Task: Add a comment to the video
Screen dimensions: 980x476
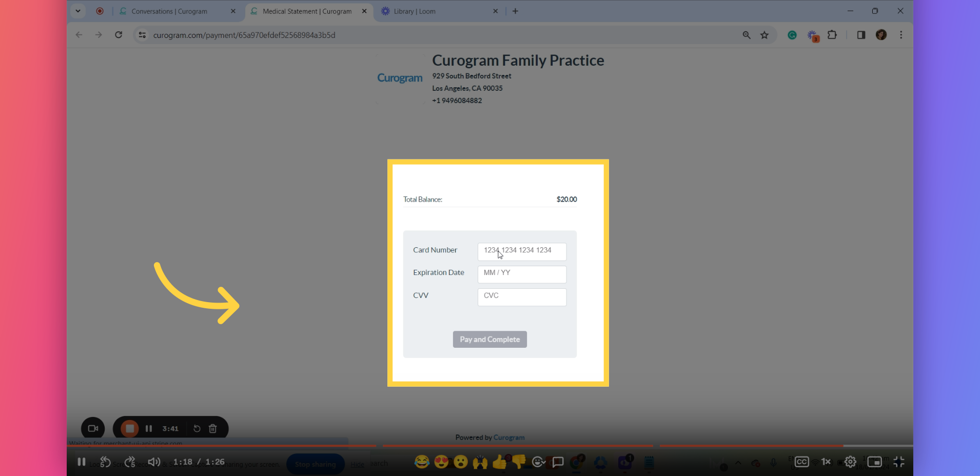Action: (x=558, y=462)
